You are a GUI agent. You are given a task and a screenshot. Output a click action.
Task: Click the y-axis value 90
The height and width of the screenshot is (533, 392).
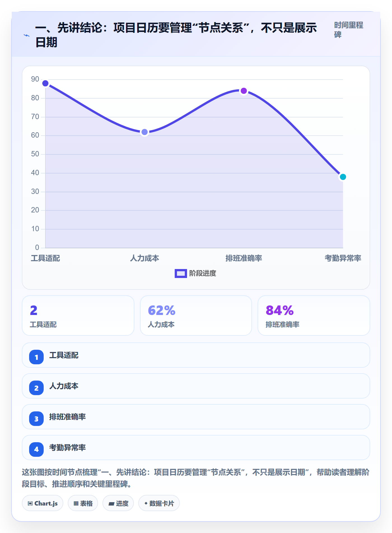[x=35, y=79]
